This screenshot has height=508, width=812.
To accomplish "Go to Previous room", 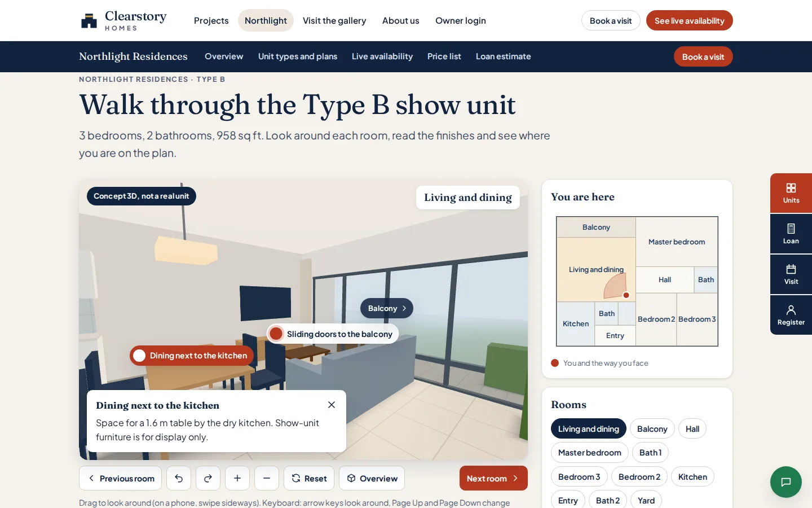I will 121,478.
